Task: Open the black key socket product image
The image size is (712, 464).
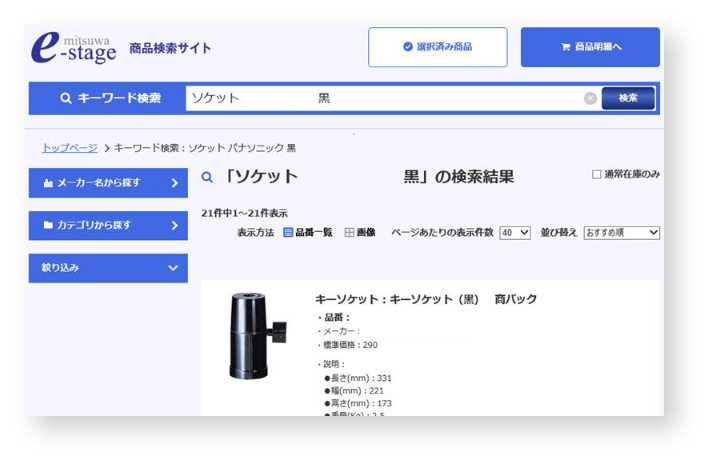Action: click(x=252, y=336)
